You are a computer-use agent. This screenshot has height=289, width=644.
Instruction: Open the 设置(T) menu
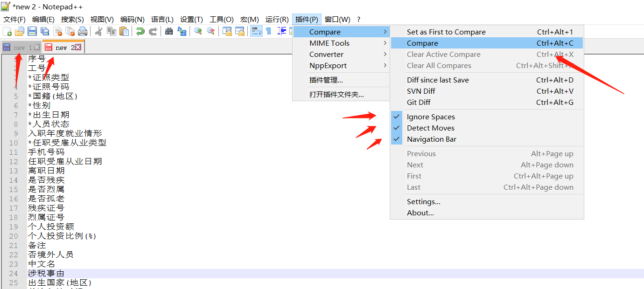(192, 20)
